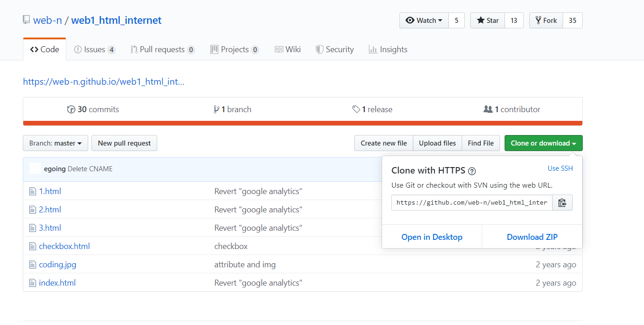Click Open in Desktop

[x=432, y=237]
